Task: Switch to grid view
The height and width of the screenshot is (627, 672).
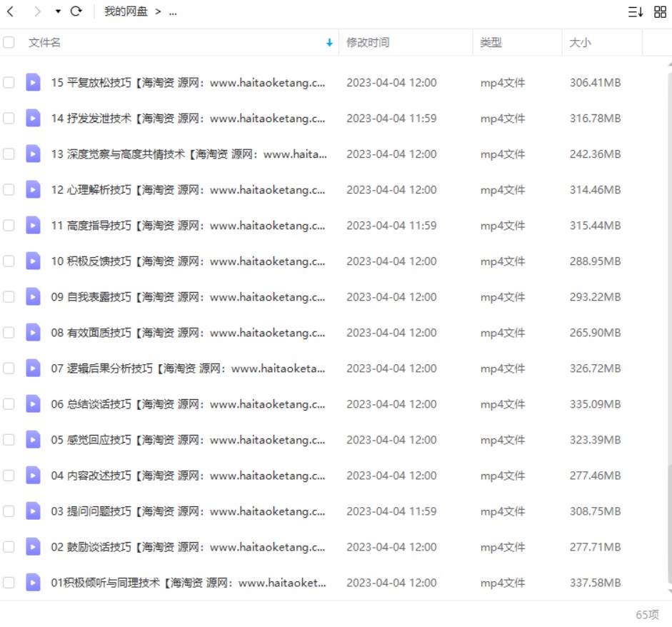Action: (660, 12)
